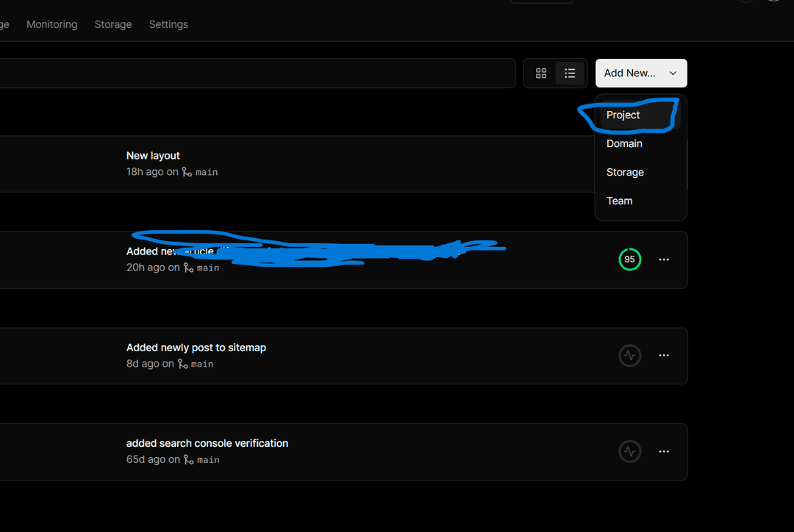Switch to list view layout
The width and height of the screenshot is (794, 532).
(x=570, y=73)
